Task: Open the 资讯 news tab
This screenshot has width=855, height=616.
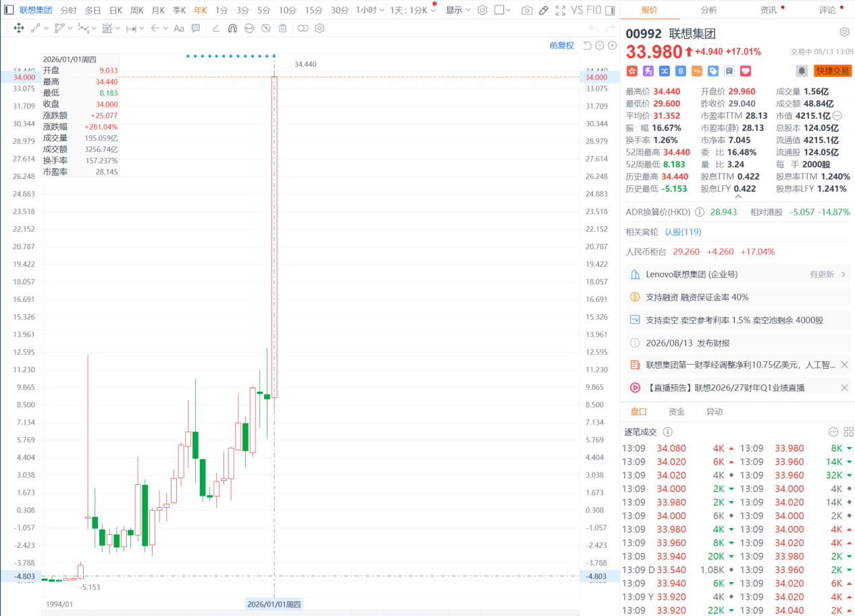Action: 769,10
